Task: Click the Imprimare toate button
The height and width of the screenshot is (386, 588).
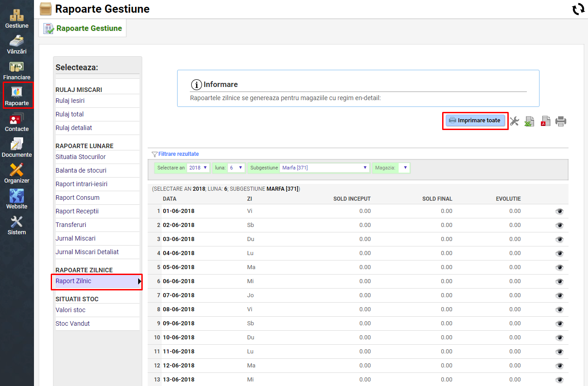Action: 475,121
